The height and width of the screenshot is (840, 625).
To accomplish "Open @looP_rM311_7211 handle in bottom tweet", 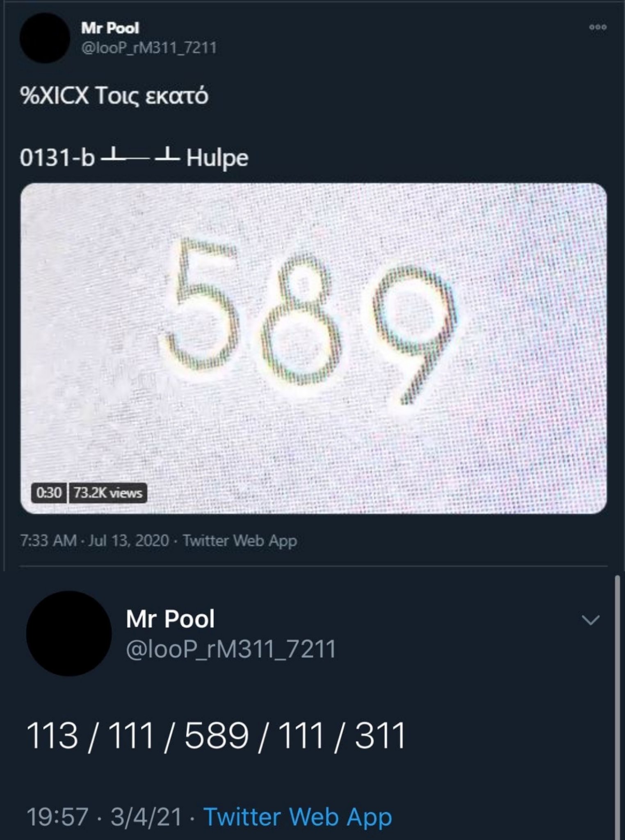I will point(231,649).
